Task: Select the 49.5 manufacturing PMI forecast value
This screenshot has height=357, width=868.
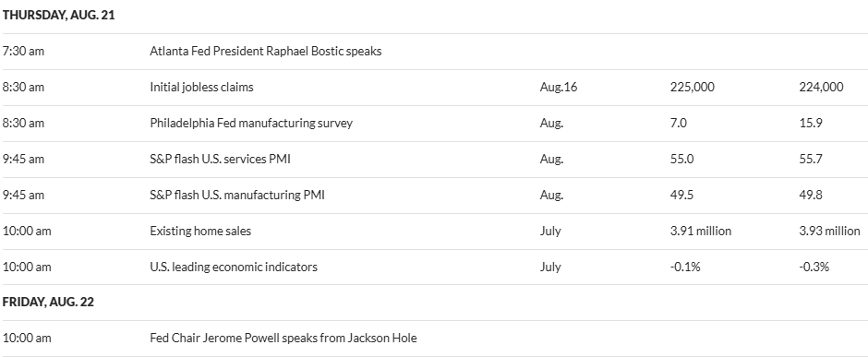Action: (x=681, y=195)
